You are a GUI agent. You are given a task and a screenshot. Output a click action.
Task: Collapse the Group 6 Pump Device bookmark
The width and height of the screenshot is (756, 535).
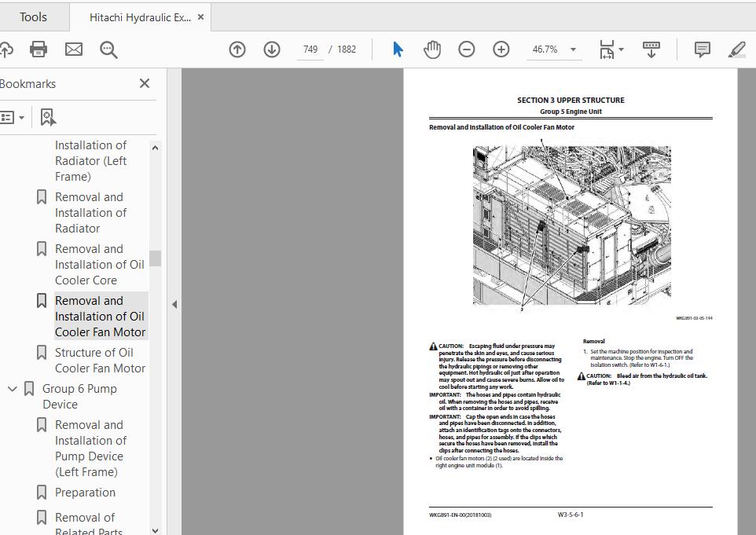point(12,388)
